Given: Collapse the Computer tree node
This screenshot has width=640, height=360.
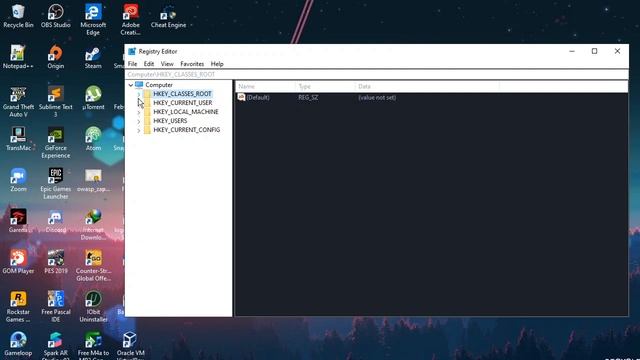Looking at the screenshot, I should coord(131,85).
